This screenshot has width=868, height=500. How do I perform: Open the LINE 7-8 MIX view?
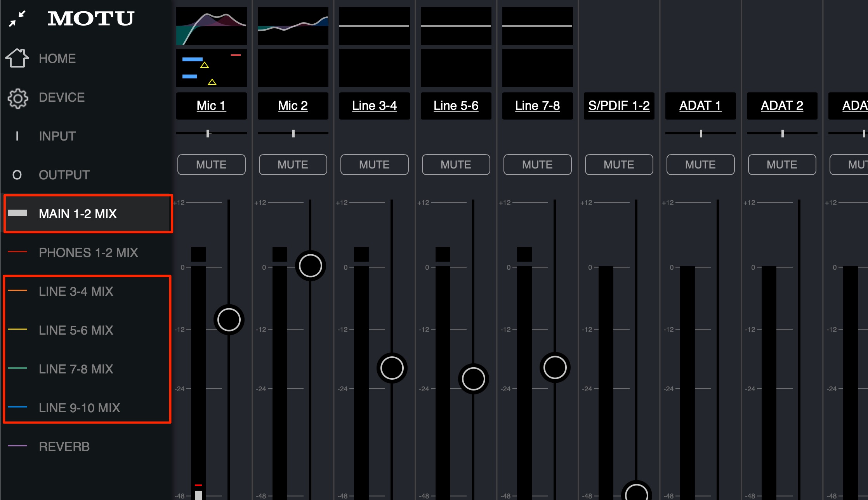click(x=86, y=369)
